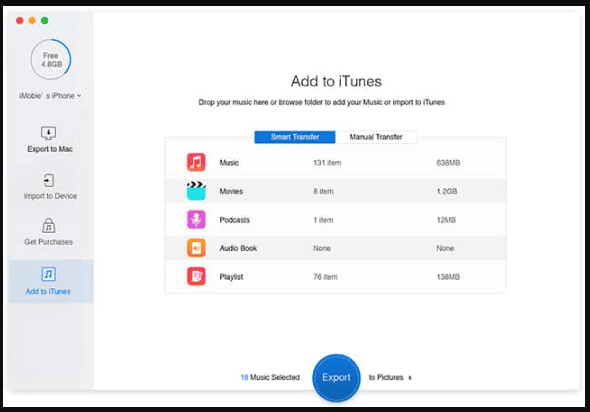Switch to Smart Transfer tab

click(295, 137)
